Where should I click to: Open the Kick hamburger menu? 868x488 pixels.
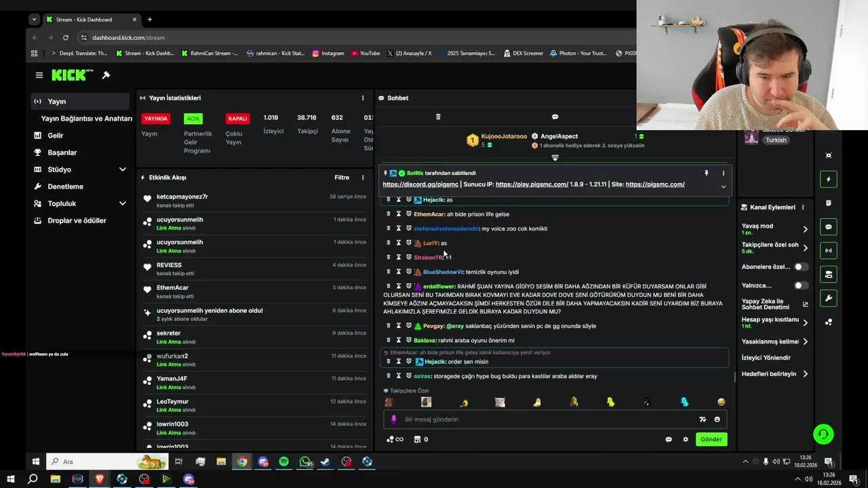(x=39, y=75)
